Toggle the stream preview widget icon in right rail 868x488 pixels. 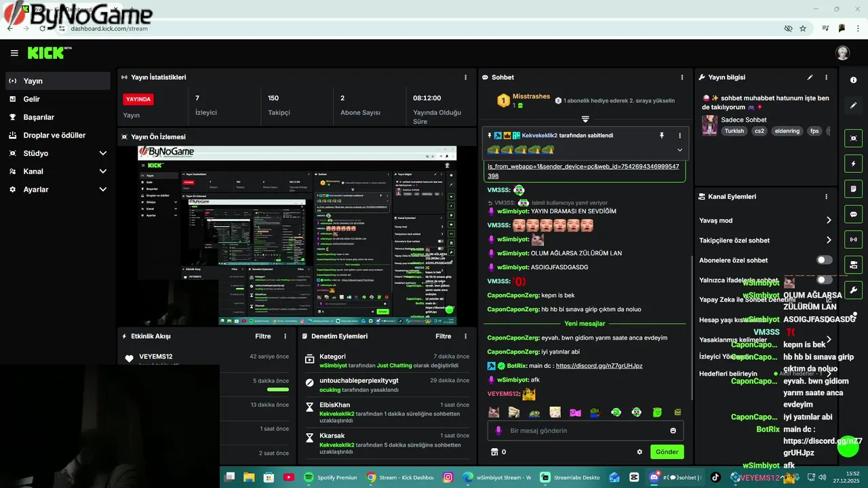[x=853, y=138]
